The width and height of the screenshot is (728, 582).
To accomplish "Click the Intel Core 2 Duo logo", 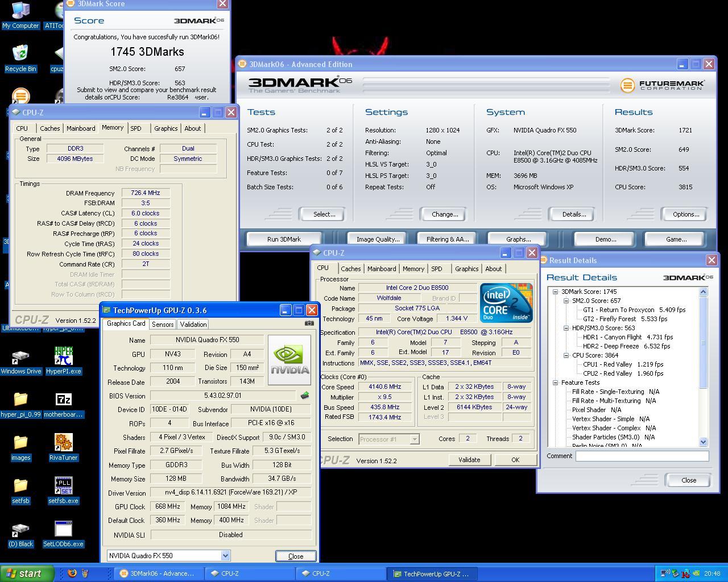I will coord(506,302).
